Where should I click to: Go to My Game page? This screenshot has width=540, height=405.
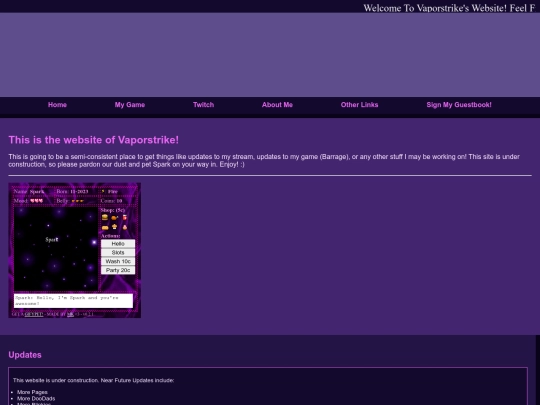130,105
